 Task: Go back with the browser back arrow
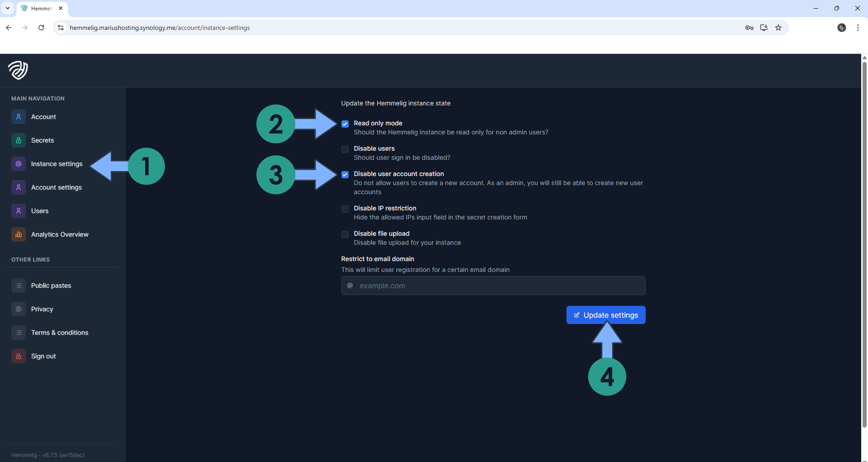click(9, 28)
